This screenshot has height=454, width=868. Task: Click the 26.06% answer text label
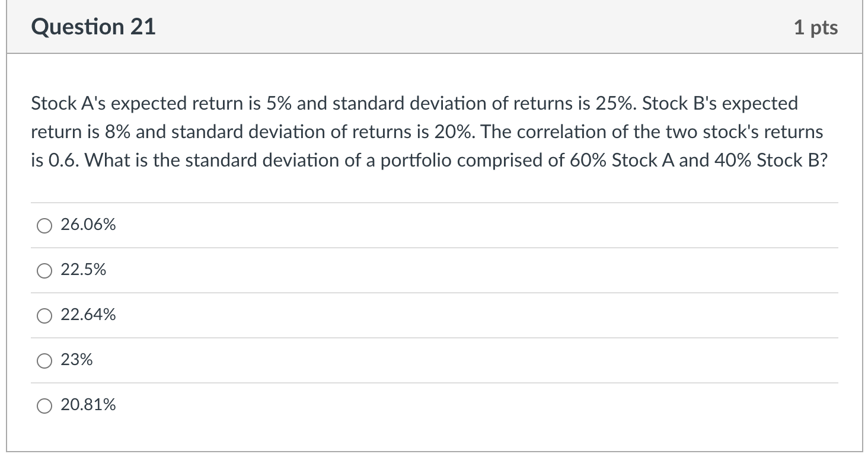click(87, 225)
